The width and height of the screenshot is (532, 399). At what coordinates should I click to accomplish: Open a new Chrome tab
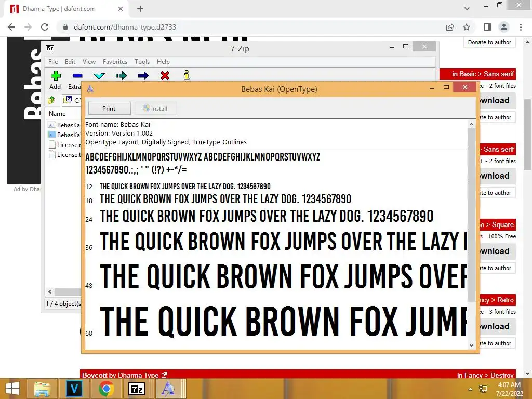[140, 9]
